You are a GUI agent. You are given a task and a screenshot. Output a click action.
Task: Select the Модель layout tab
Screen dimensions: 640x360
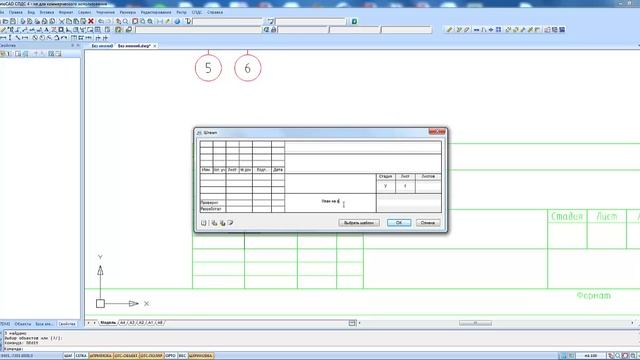[x=108, y=323]
